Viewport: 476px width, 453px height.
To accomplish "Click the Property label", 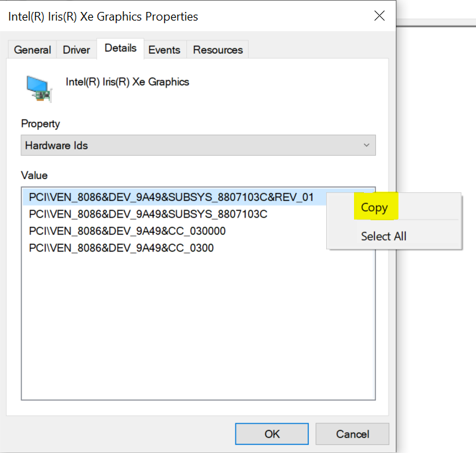I will tap(40, 124).
